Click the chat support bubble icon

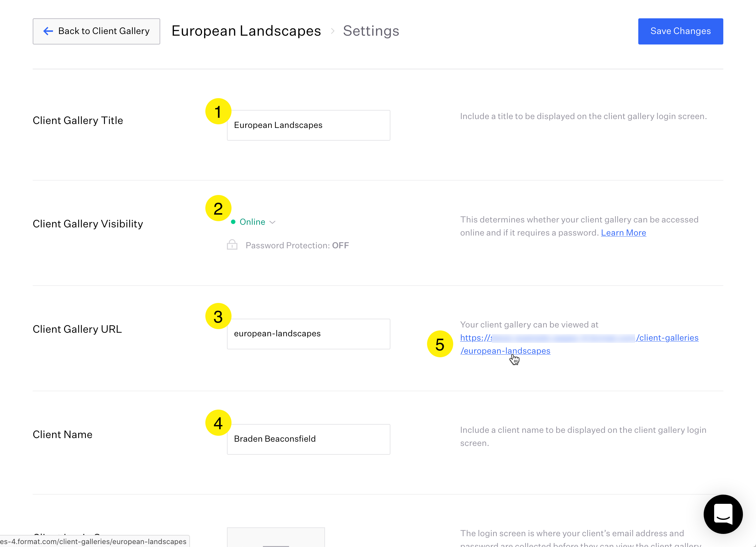pos(723,514)
